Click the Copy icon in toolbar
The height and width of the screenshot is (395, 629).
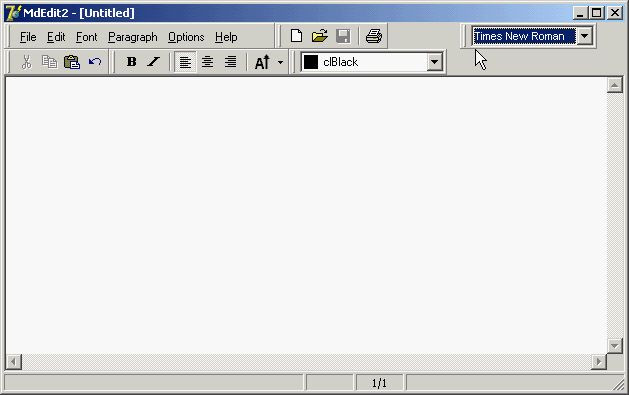49,62
